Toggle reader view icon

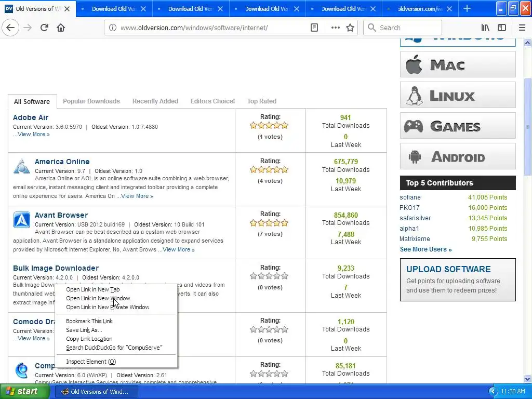point(314,28)
